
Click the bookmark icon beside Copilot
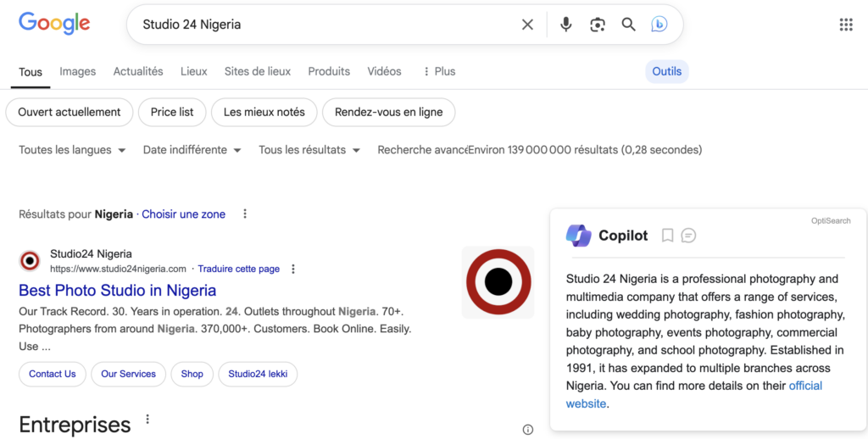[668, 236]
